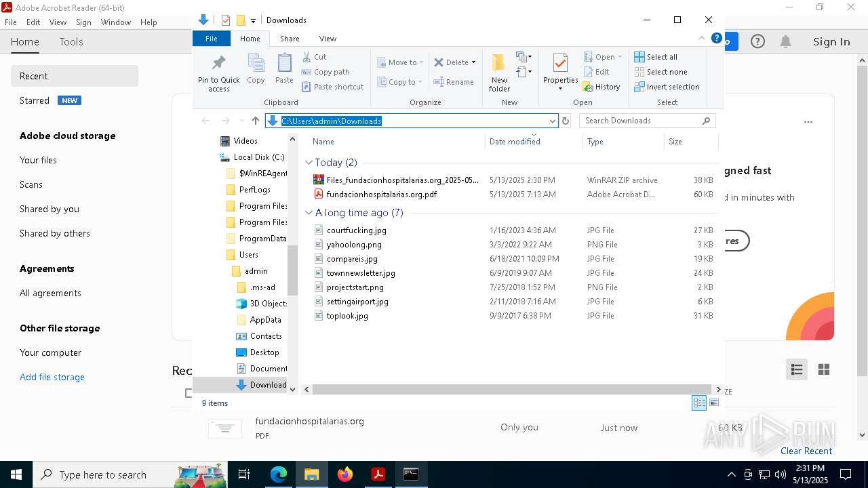This screenshot has height=488, width=868.
Task: Open the Properties ribbon button
Action: click(560, 72)
